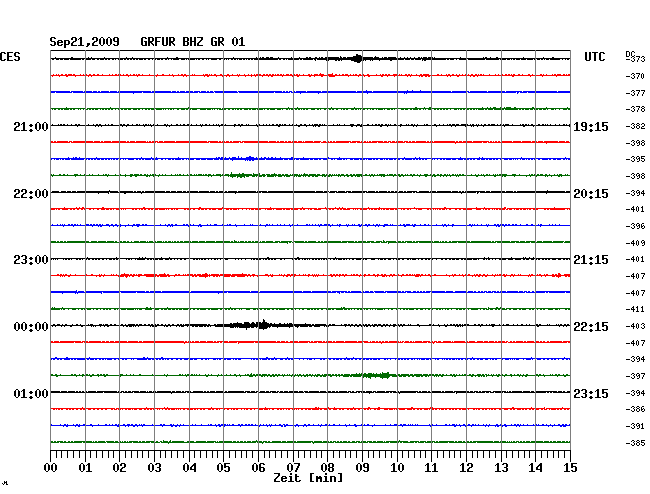
Task: Click the DC offset value -409
Action: 635,243
